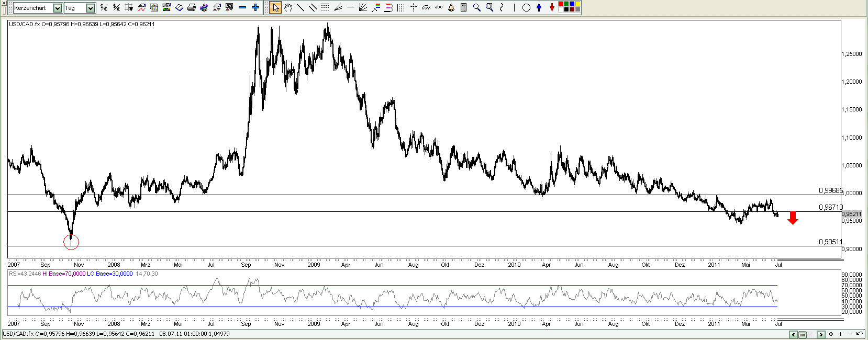Image resolution: width=868 pixels, height=340 pixels.
Task: Open the calculator icon
Action: click(463, 7)
